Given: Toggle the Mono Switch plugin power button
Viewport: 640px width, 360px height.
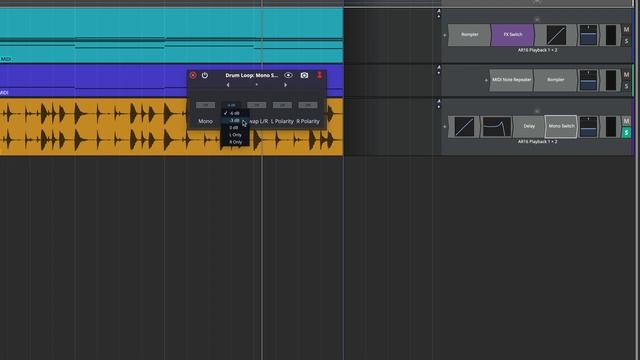Looking at the screenshot, I should (205, 76).
